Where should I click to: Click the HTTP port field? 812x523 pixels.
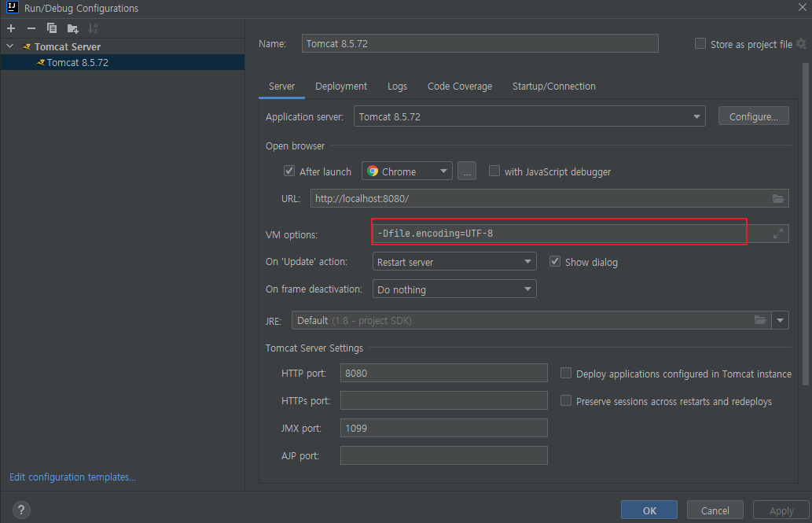(x=444, y=374)
